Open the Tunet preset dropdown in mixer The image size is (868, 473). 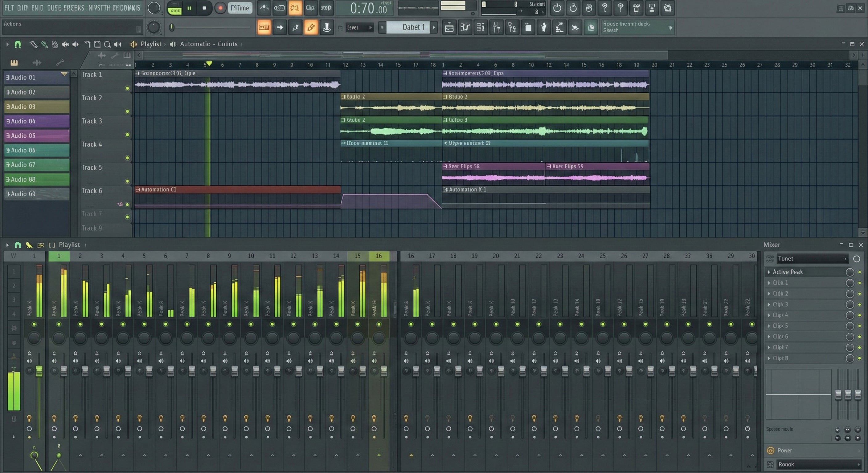tap(812, 259)
